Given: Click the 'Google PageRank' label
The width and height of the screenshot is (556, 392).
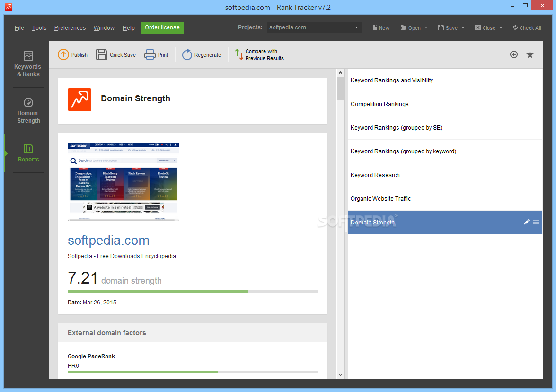Looking at the screenshot, I should pos(91,356).
